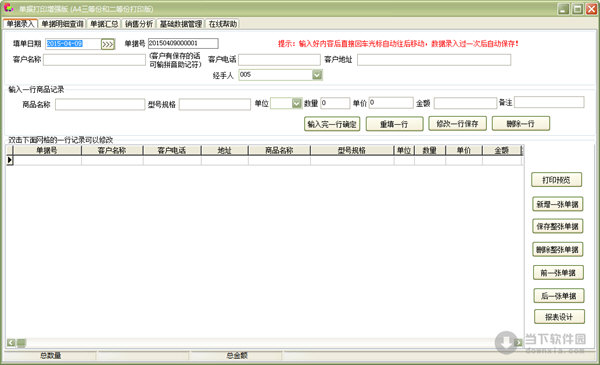Click the 打印预览 button
The image size is (600, 365).
coord(556,180)
